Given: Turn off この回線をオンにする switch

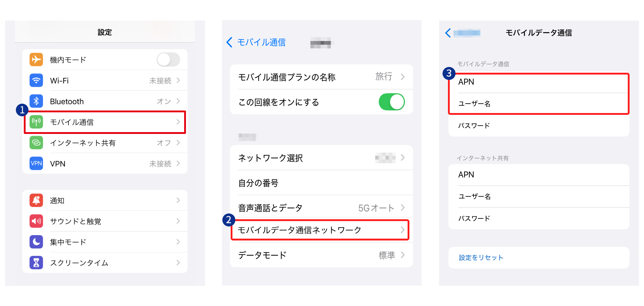Looking at the screenshot, I should coord(392,102).
